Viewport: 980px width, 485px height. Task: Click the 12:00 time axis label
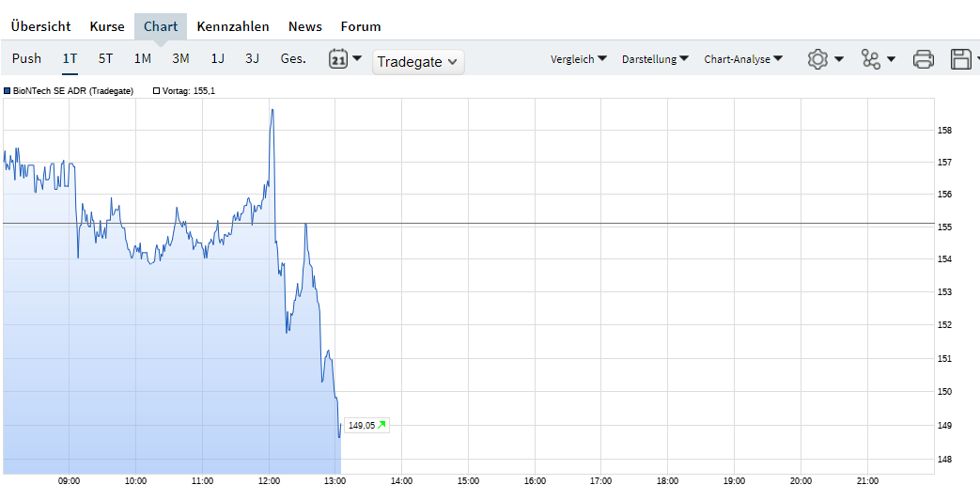pos(269,480)
